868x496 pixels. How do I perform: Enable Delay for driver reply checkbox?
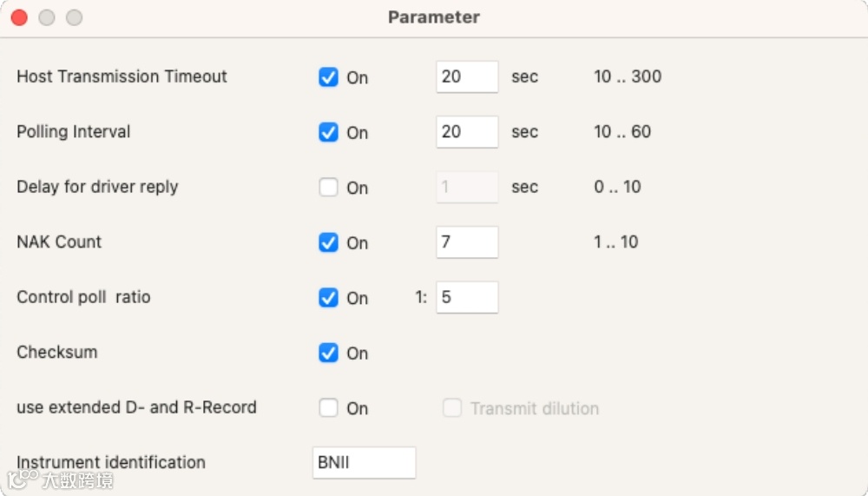328,188
